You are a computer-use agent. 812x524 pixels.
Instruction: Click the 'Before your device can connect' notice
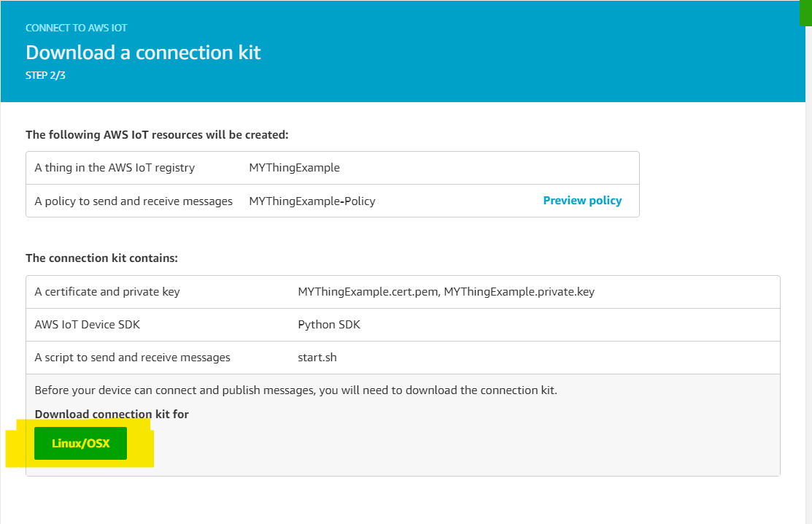[295, 390]
